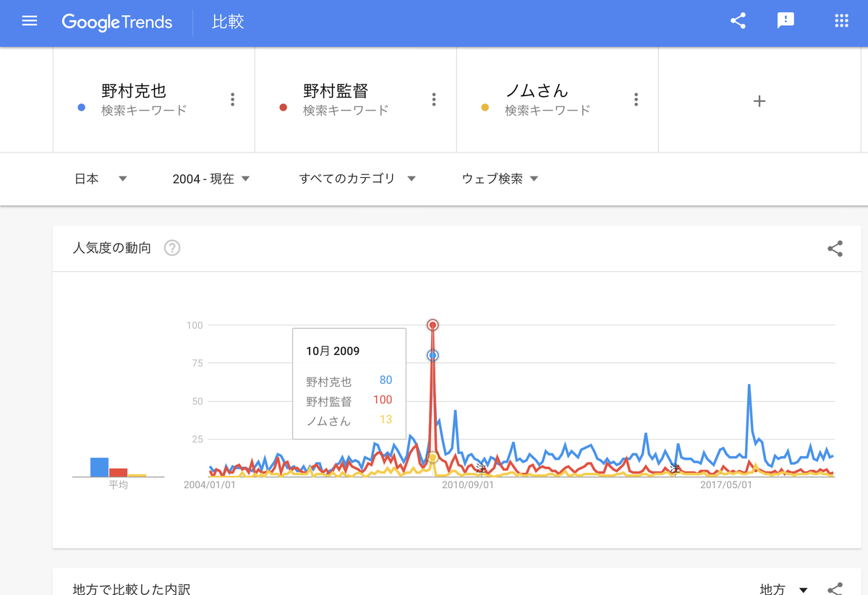
Task: Expand the 日本 region dropdown
Action: [x=101, y=179]
